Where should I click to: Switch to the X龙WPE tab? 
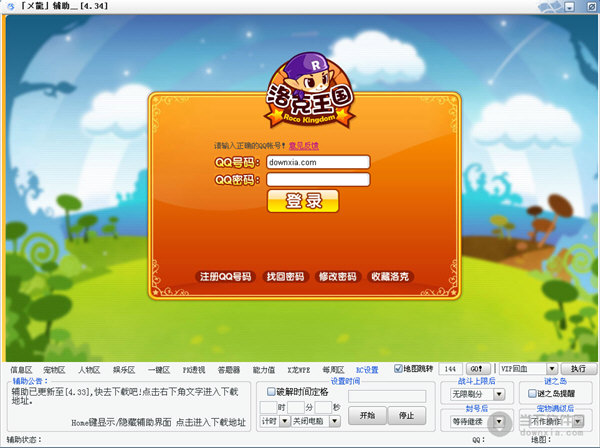(298, 370)
